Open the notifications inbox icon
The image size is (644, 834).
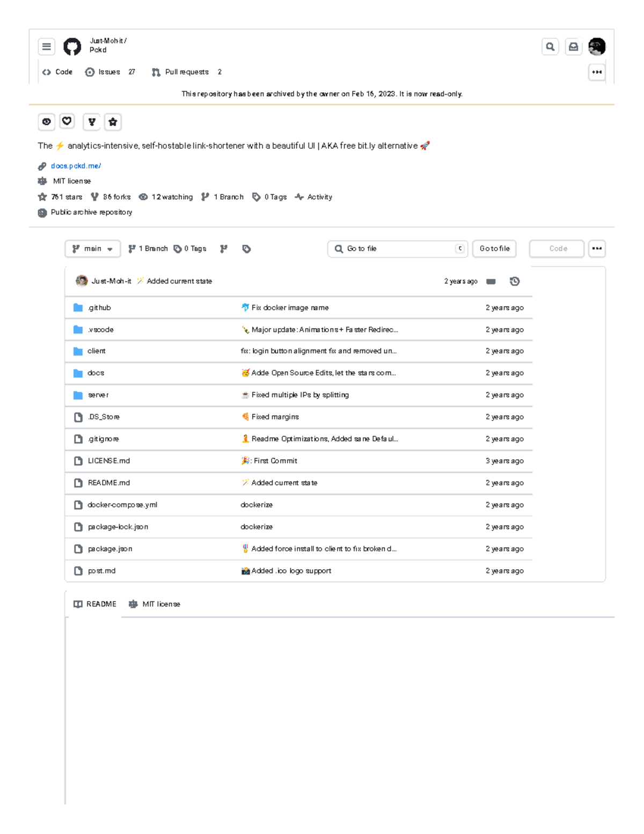573,47
